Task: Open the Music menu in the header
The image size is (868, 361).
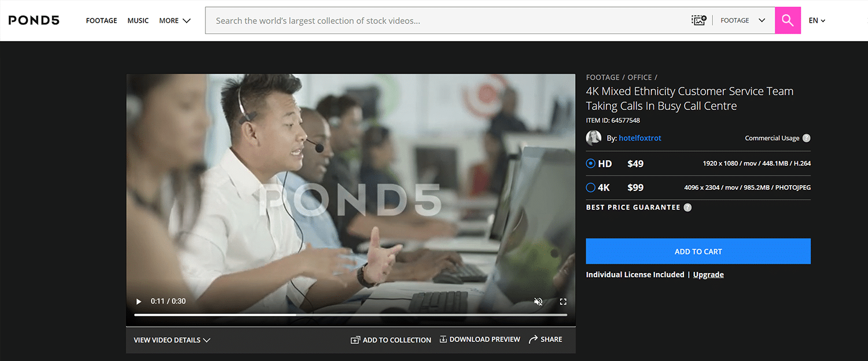Action: 138,21
